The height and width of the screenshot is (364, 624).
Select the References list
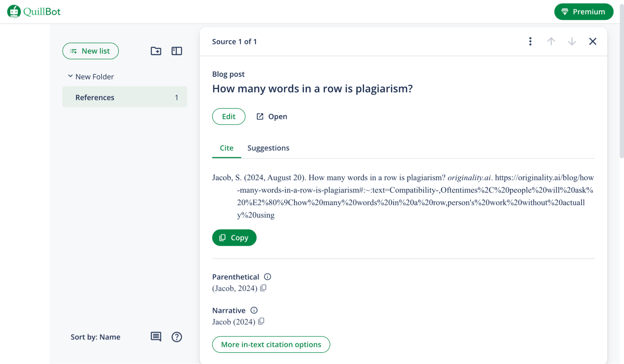pyautogui.click(x=125, y=97)
